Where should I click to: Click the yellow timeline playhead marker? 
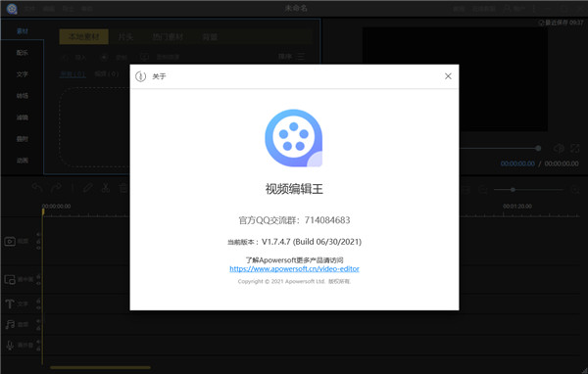click(43, 212)
